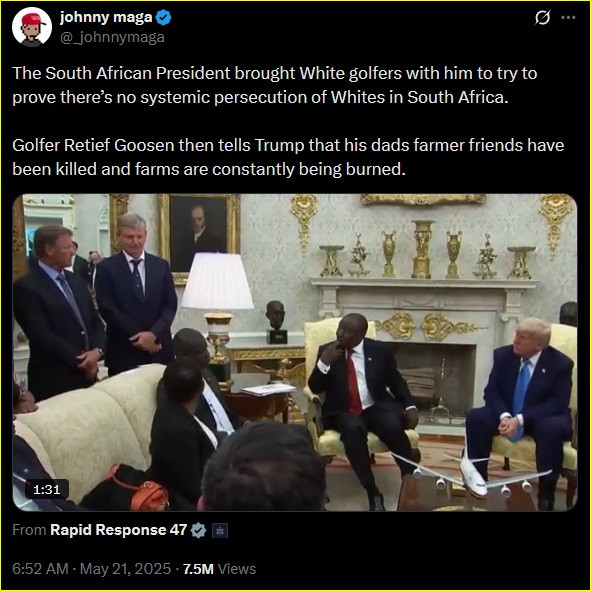Open the Rapid Response 47 account link
This screenshot has height=591, width=591.
click(118, 530)
